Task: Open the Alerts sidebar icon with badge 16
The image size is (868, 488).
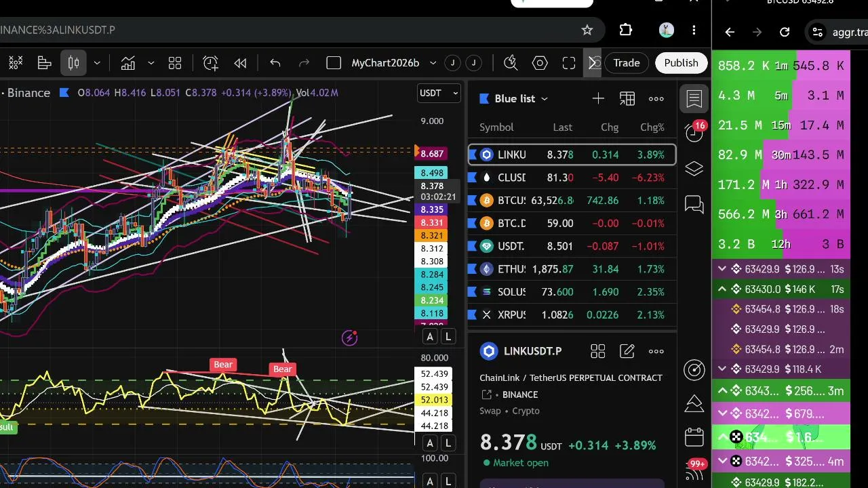Action: pos(694,132)
